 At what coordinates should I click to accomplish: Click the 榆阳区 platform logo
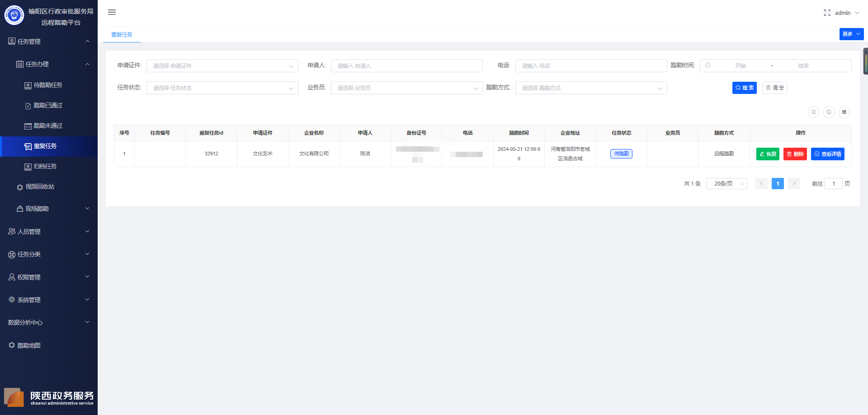coord(14,15)
